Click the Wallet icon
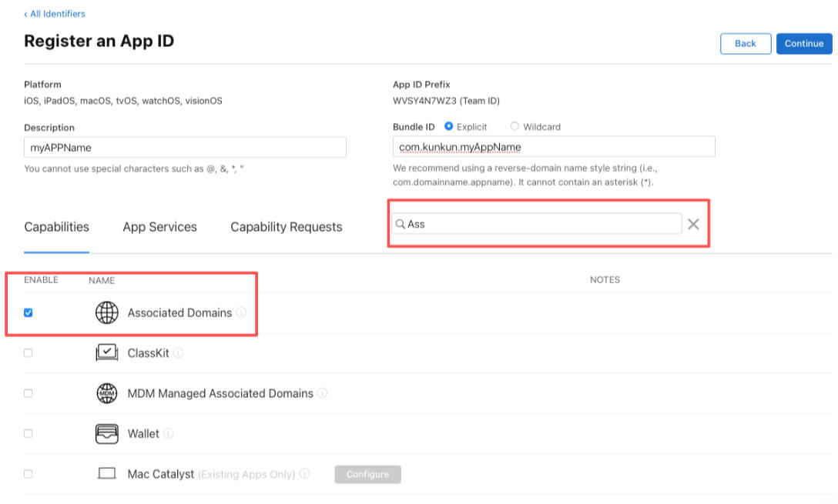838x504 pixels. coord(107,433)
